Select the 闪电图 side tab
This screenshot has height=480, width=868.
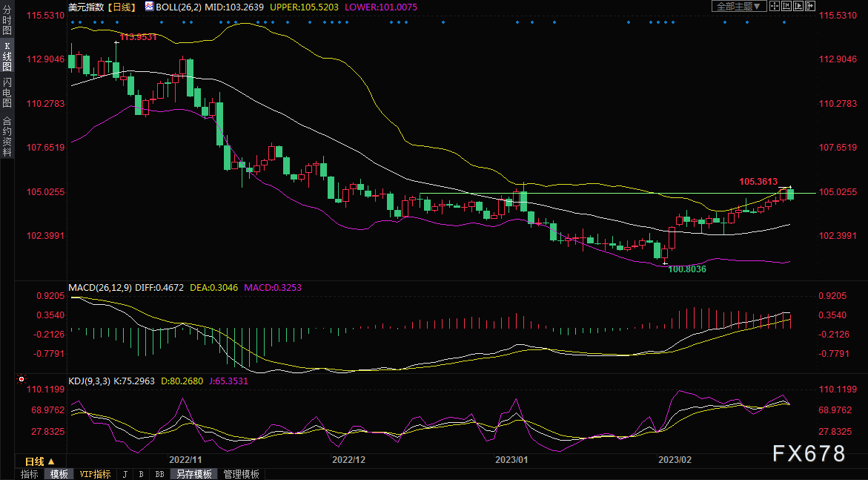tap(7, 93)
